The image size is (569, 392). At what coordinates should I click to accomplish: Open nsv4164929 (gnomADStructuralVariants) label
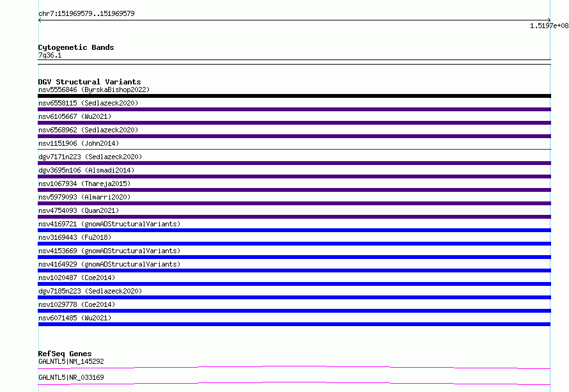(109, 264)
